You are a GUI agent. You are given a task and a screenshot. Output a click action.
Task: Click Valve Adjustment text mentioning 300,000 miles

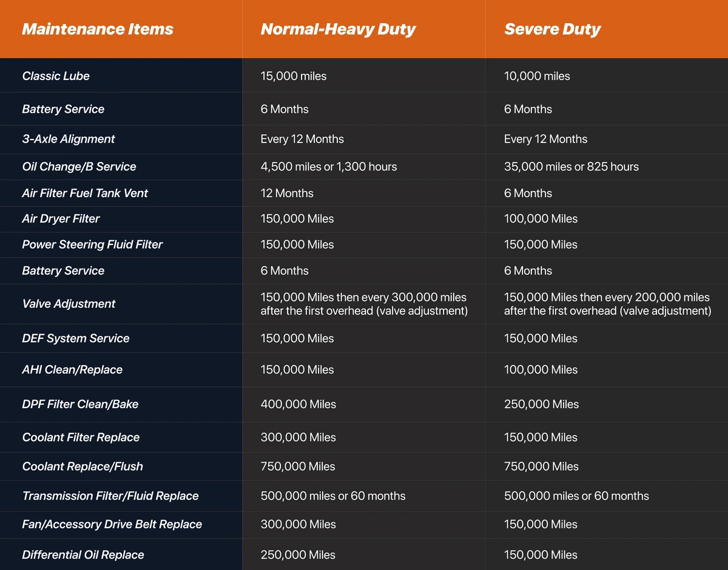click(x=364, y=304)
